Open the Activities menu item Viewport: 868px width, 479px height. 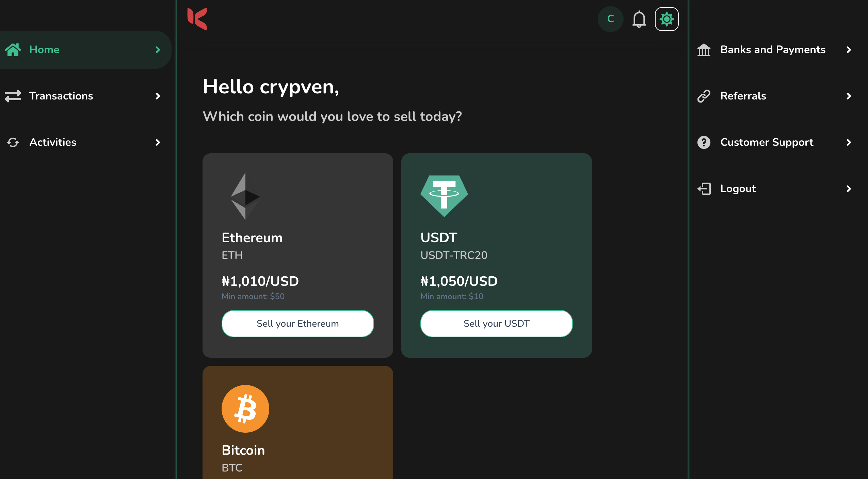[x=53, y=142]
